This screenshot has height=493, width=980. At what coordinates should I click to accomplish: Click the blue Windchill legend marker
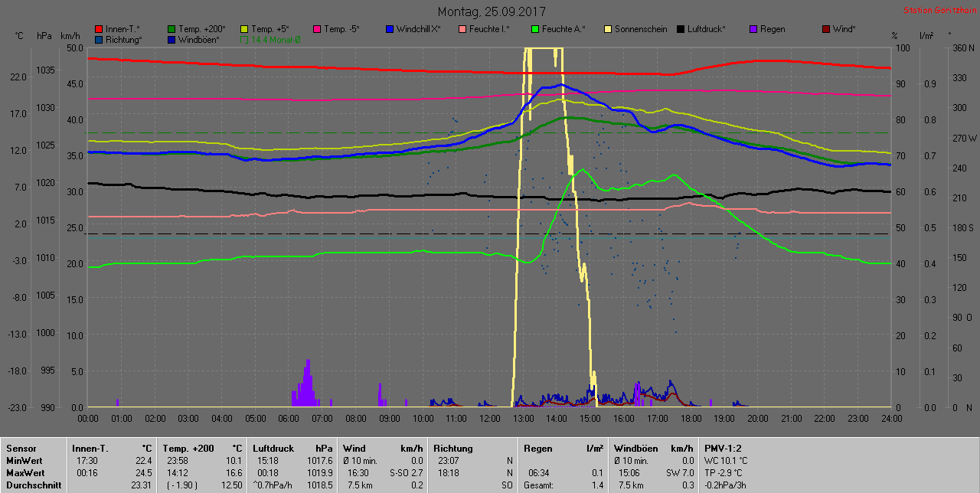coord(390,29)
